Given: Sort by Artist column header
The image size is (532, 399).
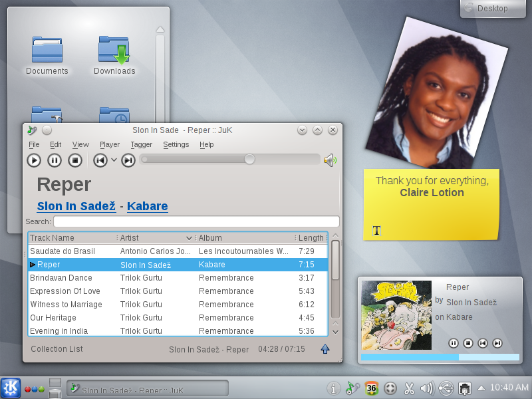Looking at the screenshot, I should click(x=156, y=238).
